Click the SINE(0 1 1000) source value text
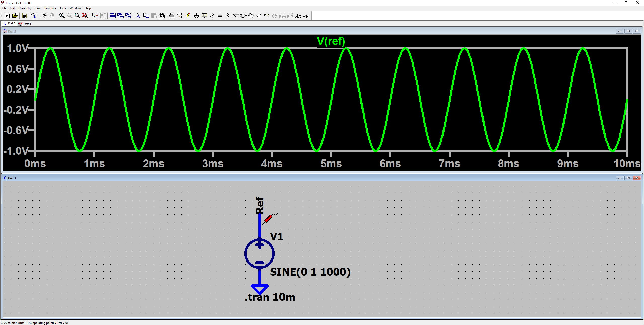 point(310,272)
